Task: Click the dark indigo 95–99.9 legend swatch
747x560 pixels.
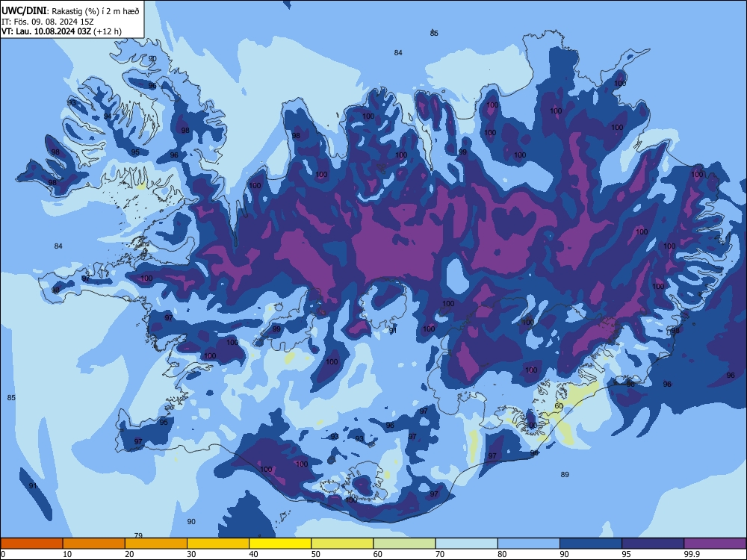Action: (653, 544)
